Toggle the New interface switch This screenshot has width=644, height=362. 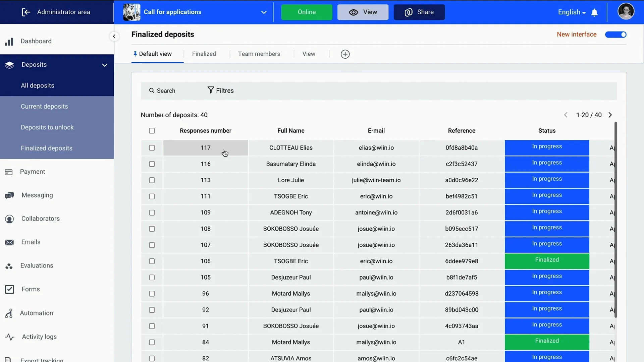pyautogui.click(x=615, y=35)
